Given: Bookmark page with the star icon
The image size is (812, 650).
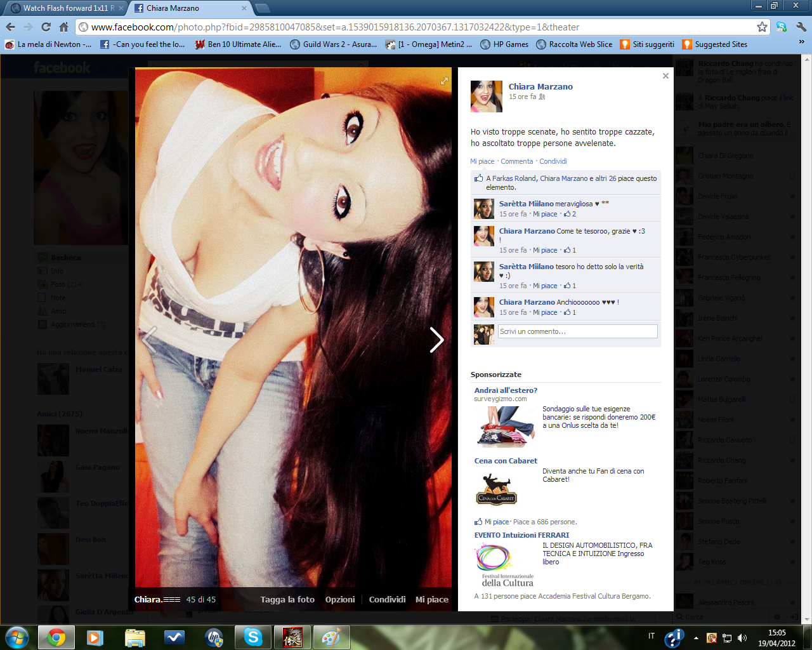Looking at the screenshot, I should click(762, 27).
